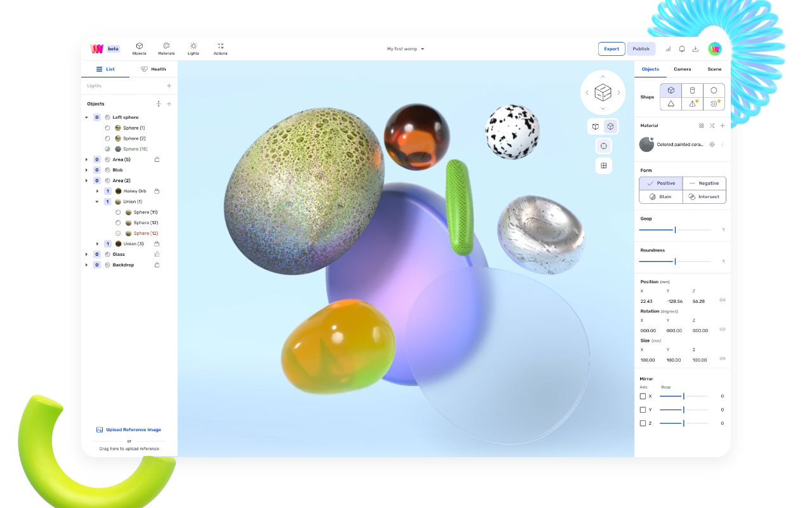Enable the Z axis mirror checkbox
The width and height of the screenshot is (812, 508).
coord(643,422)
